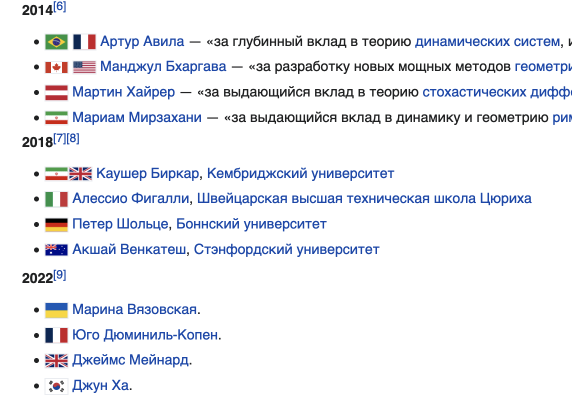The image size is (572, 411).
Task: Click footnote reference [9] next to 2022
Action: pos(60,275)
